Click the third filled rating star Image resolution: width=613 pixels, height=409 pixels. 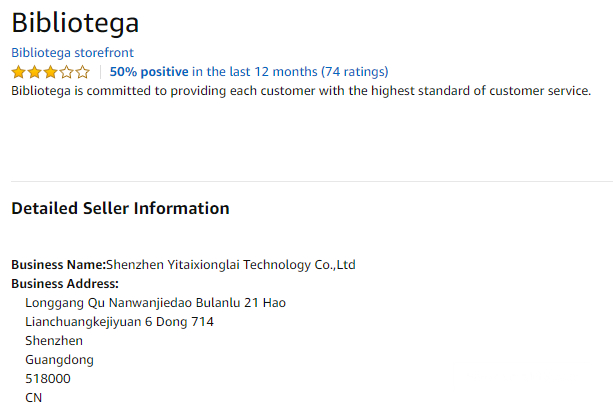[x=50, y=72]
